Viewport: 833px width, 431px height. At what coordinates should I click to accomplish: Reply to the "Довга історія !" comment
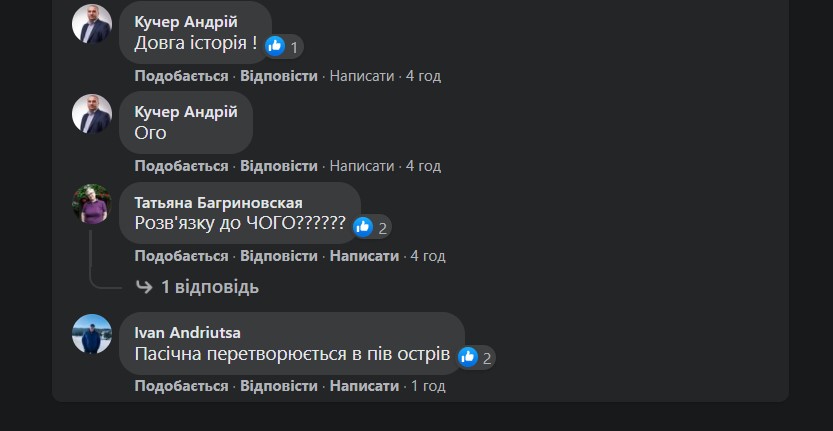pos(279,76)
